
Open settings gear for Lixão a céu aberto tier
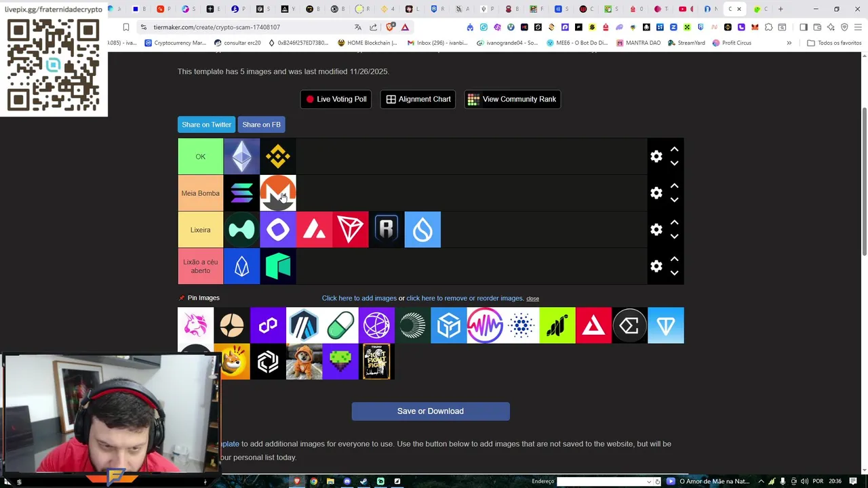point(656,266)
